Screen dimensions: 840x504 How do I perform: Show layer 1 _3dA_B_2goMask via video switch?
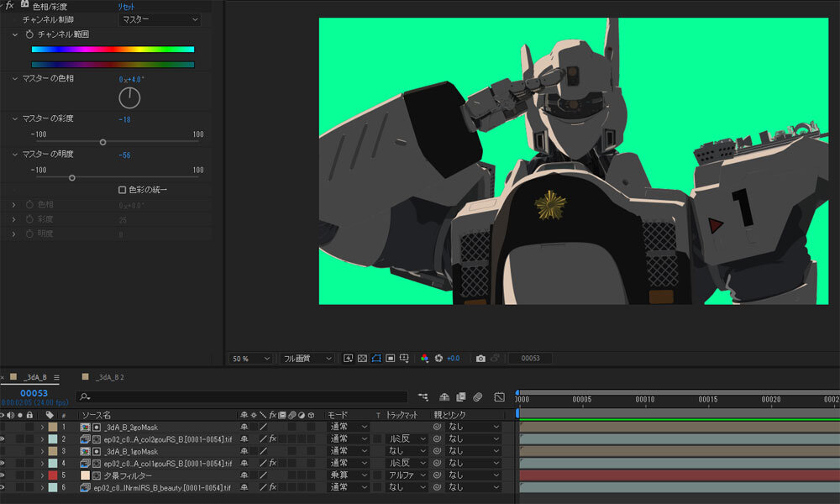(3, 427)
